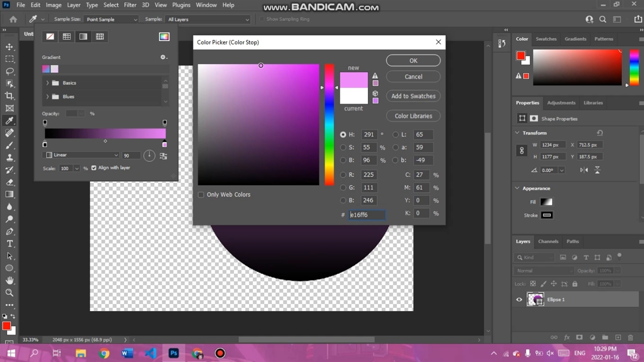Open the Filter menu
Image resolution: width=644 pixels, height=362 pixels.
[x=130, y=5]
